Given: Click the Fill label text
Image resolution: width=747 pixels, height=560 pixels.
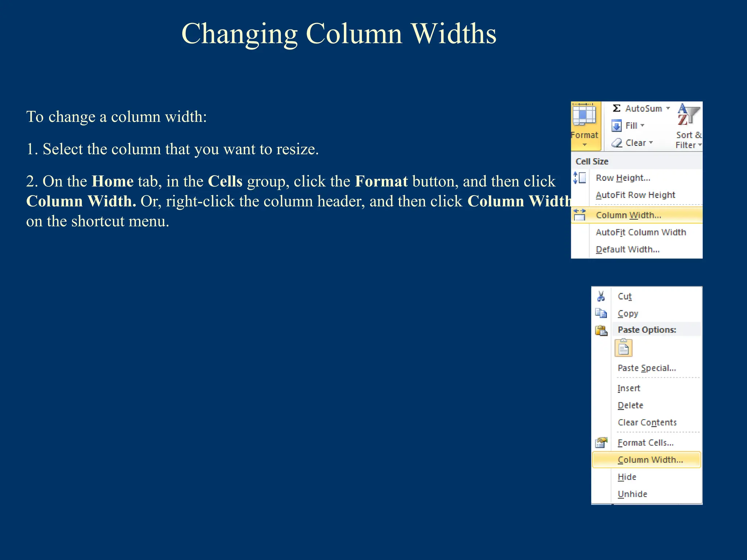Looking at the screenshot, I should [631, 126].
